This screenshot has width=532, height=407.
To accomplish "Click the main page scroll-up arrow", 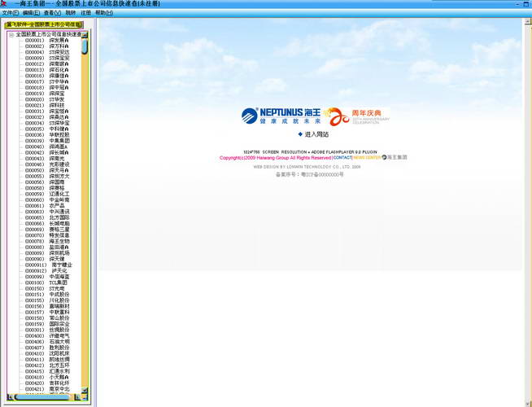I will (528, 21).
